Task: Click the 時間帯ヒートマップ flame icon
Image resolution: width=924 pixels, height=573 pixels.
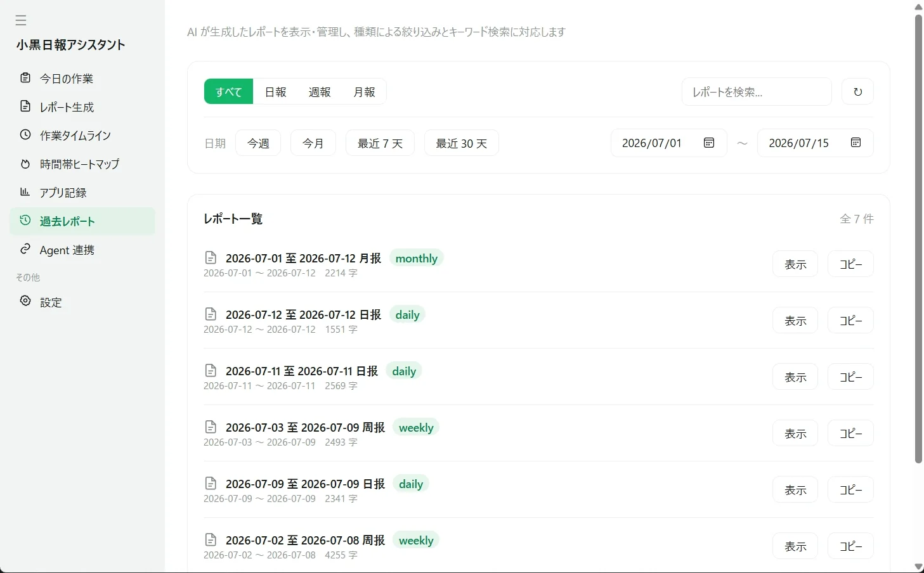Action: click(x=25, y=164)
